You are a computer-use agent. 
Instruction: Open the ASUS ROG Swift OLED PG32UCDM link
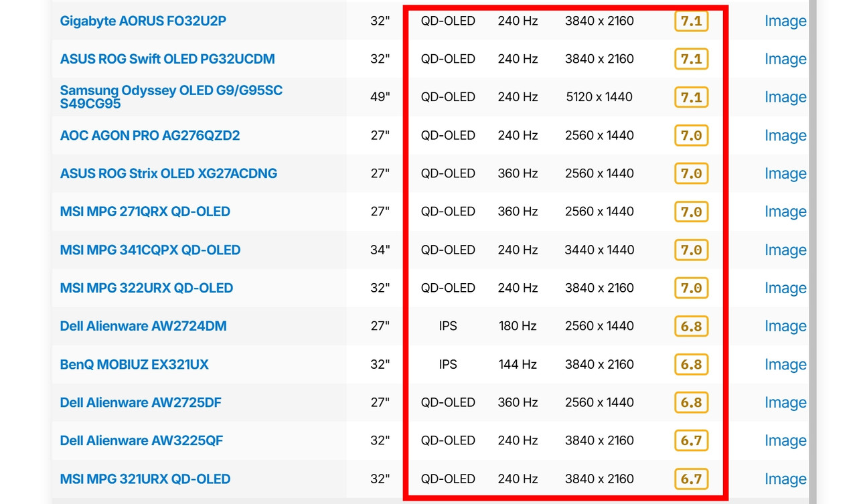tap(167, 59)
